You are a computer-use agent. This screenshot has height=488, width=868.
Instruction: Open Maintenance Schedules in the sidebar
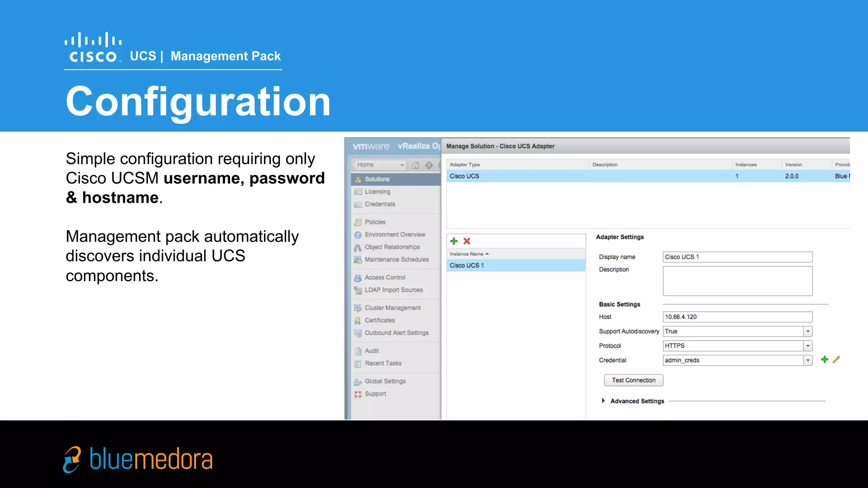tap(397, 260)
